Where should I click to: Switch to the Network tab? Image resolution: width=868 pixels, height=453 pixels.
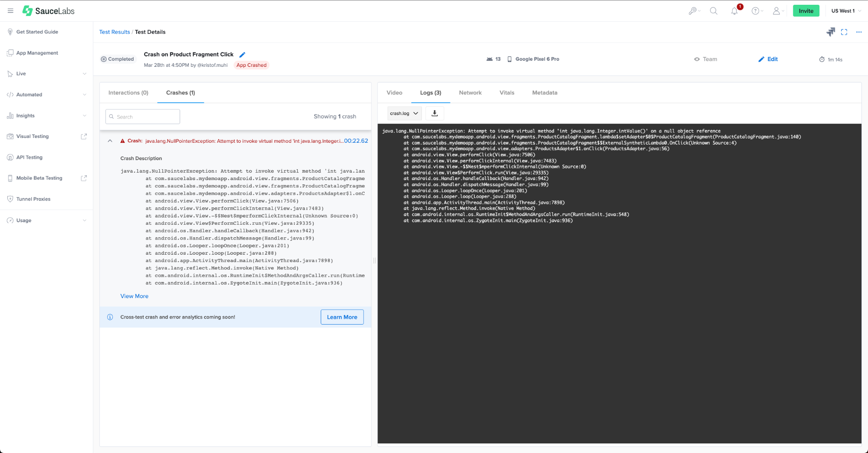pos(470,93)
